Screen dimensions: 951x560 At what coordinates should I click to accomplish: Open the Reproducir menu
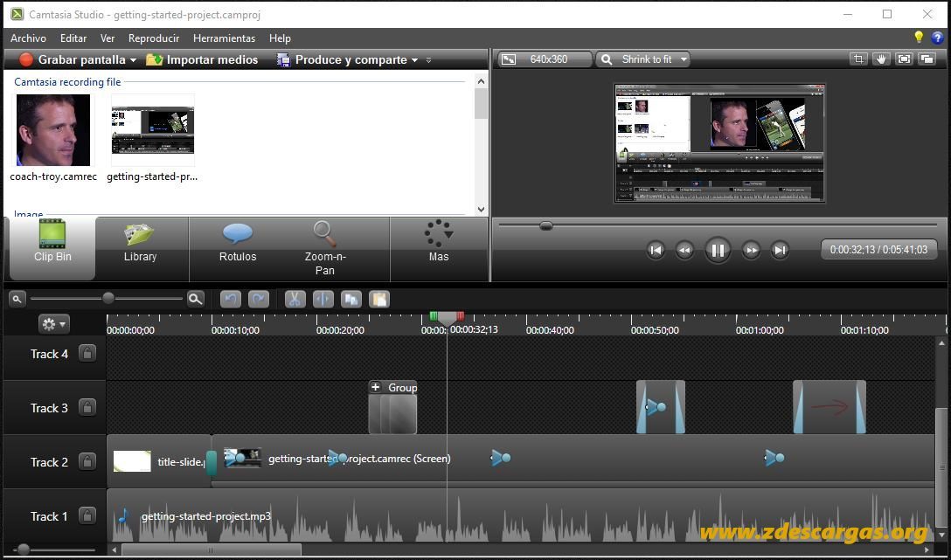click(x=154, y=38)
